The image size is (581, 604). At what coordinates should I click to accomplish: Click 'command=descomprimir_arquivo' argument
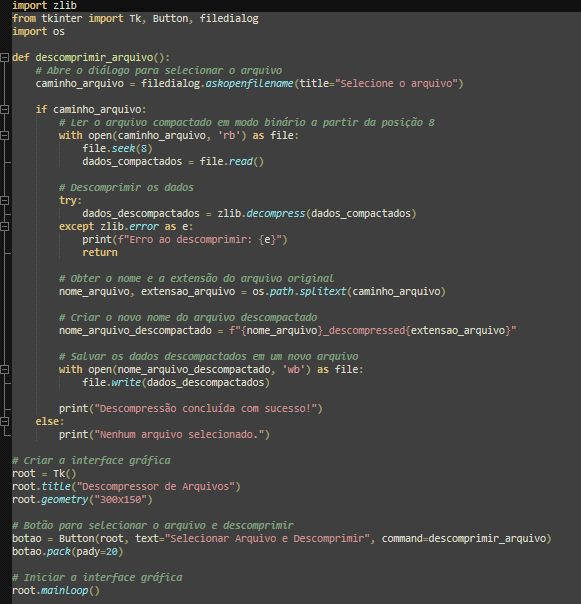tap(464, 539)
